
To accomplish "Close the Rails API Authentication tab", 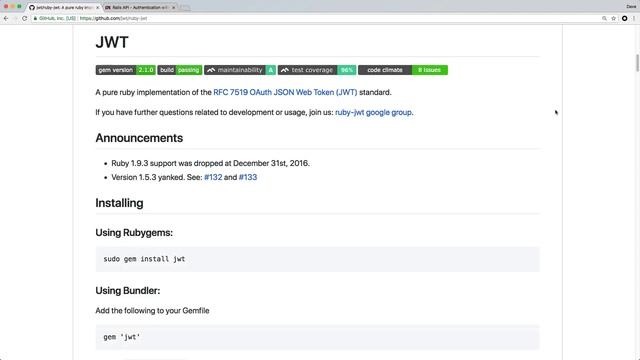I will [x=173, y=7].
